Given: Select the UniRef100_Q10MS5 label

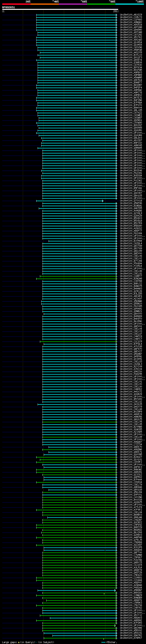Looking at the screenshot, I should click(131, 45).
